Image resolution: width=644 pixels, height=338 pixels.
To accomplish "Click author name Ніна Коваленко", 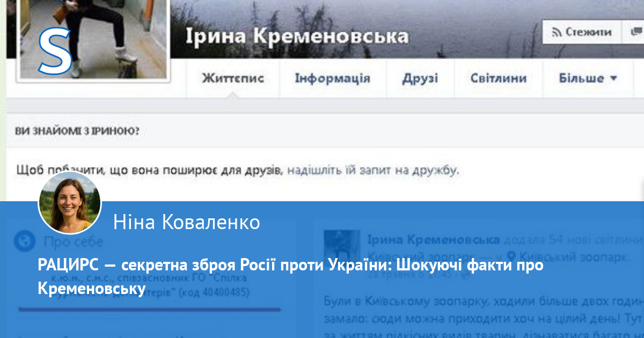I will pos(187,222).
